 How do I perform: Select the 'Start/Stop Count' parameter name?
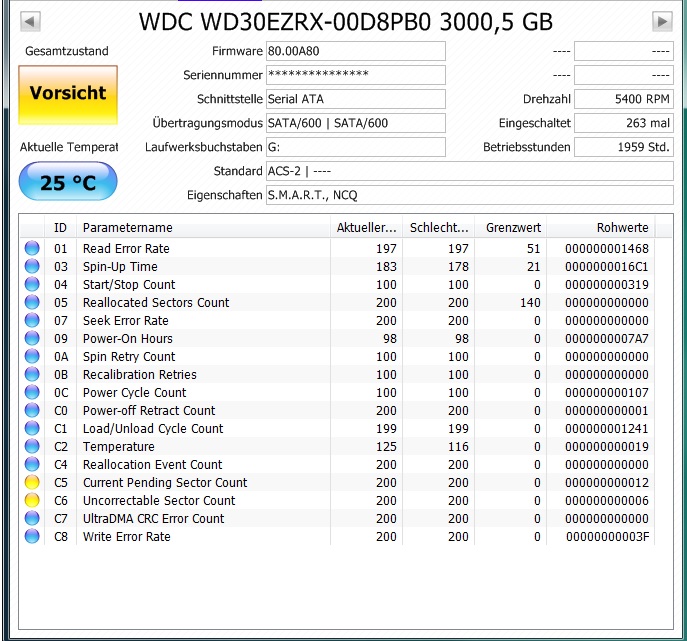coord(129,285)
